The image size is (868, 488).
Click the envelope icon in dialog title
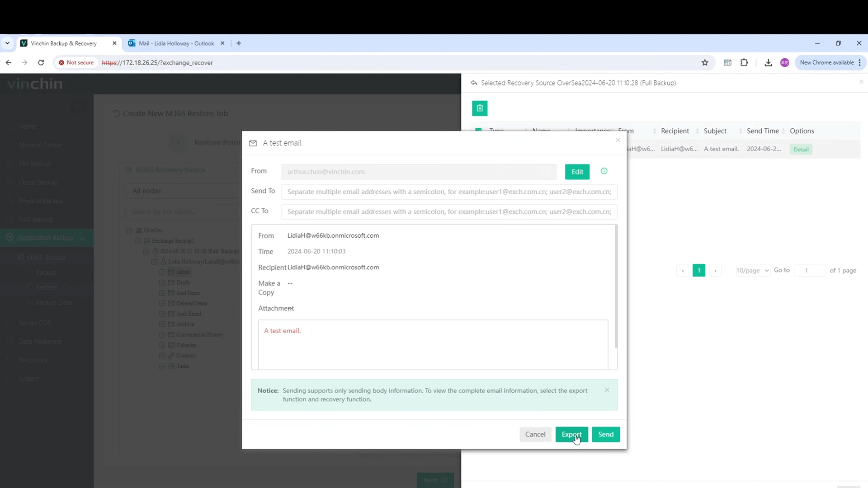tap(253, 143)
